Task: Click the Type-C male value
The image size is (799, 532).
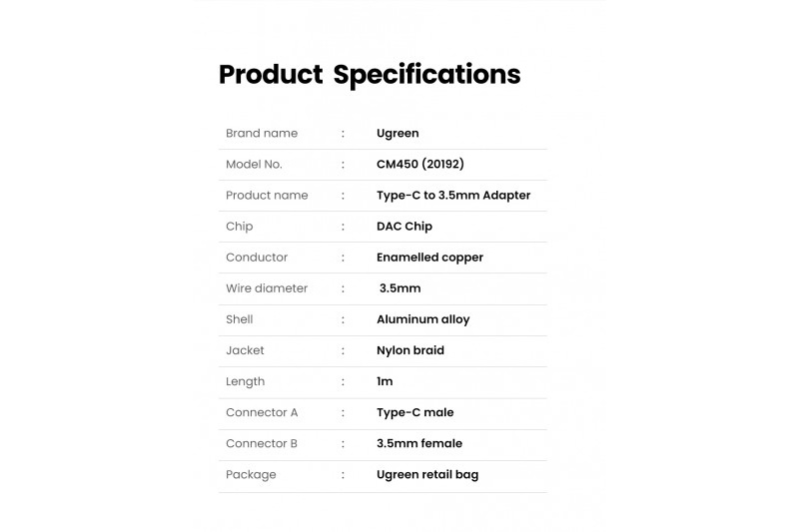Action: 414,412
